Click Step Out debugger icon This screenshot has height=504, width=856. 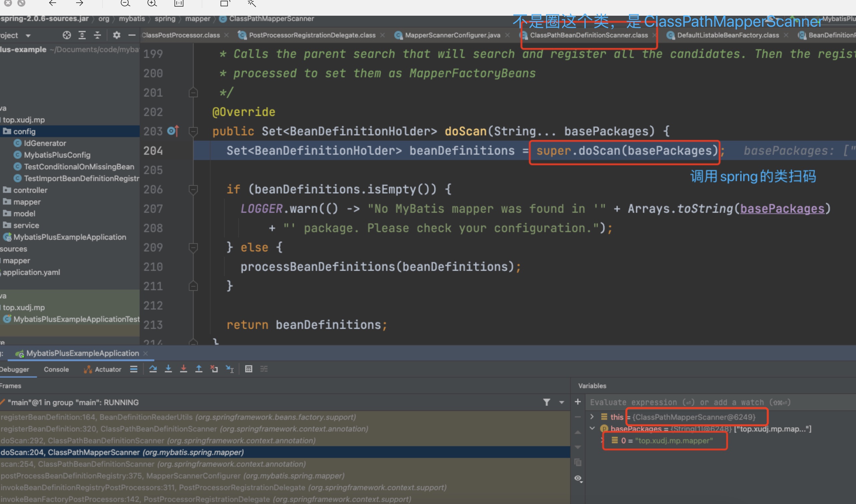pos(199,369)
